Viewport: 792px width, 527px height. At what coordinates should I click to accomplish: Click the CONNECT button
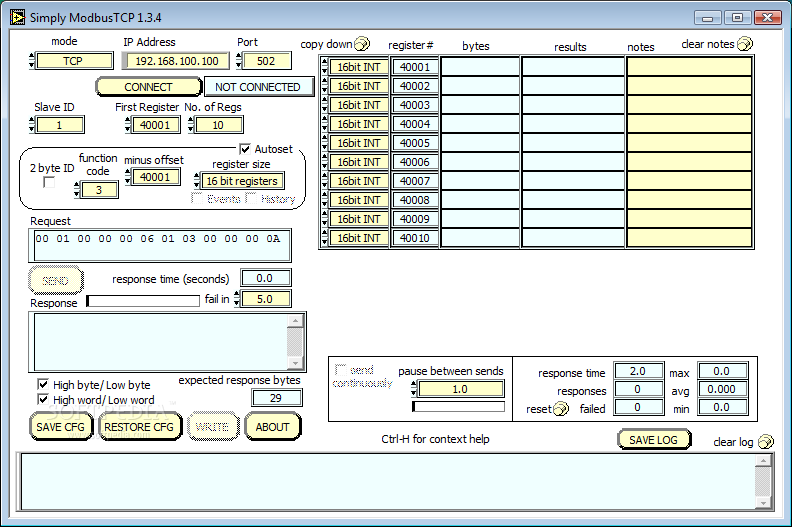tap(148, 87)
